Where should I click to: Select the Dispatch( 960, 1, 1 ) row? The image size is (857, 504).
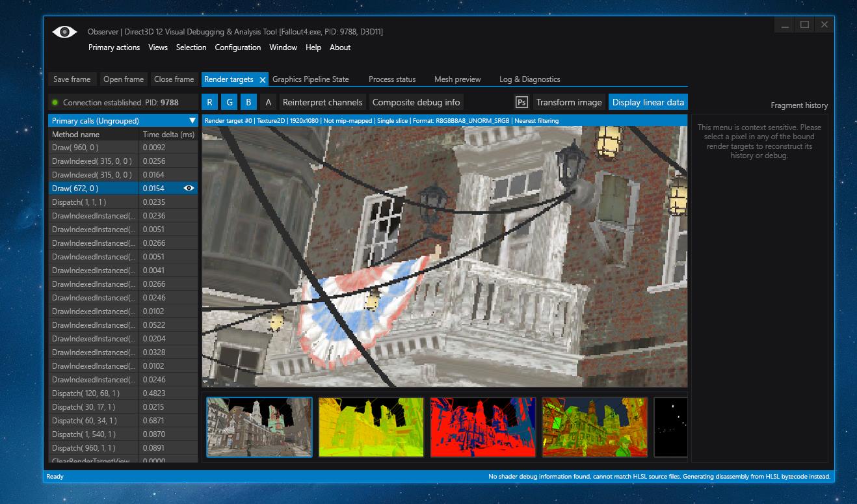click(124, 448)
